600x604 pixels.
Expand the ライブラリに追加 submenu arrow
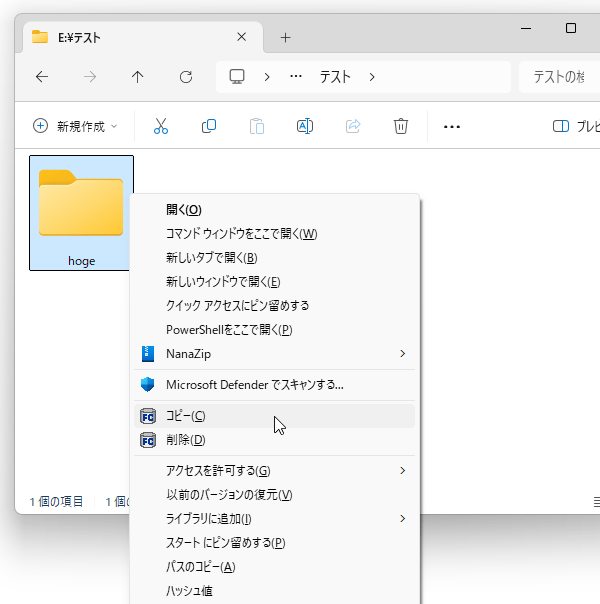click(402, 518)
